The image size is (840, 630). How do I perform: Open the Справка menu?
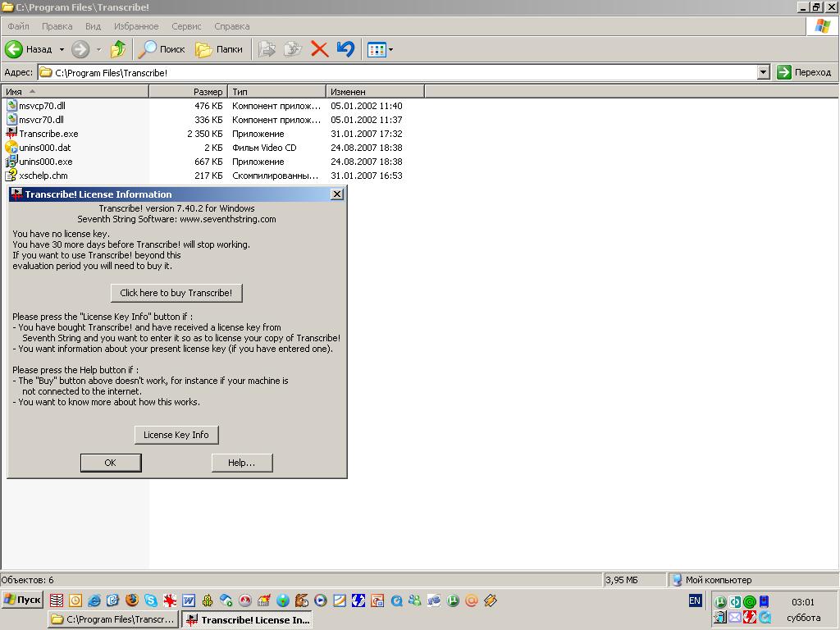[232, 26]
